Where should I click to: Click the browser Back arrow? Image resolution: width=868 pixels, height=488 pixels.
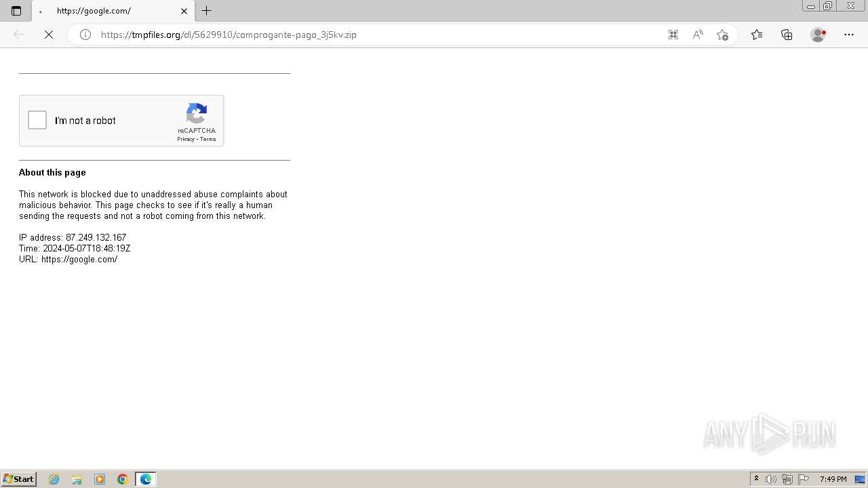coord(19,35)
